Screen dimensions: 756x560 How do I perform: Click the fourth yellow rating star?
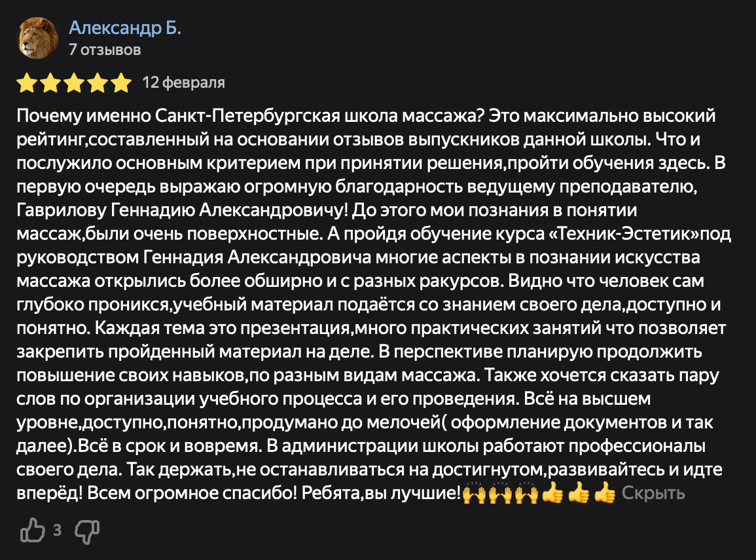(x=98, y=83)
